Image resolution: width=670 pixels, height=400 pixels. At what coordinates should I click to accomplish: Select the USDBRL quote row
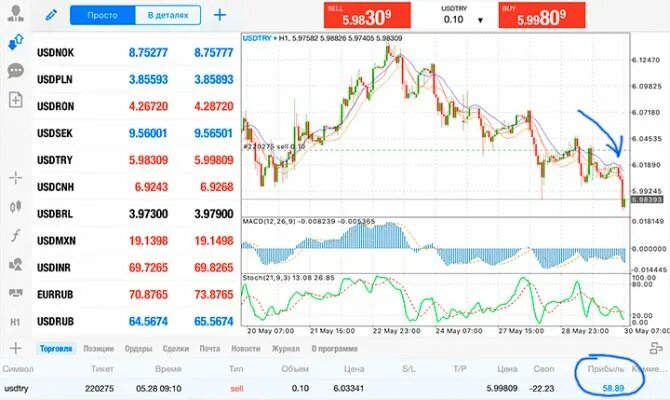pyautogui.click(x=135, y=214)
